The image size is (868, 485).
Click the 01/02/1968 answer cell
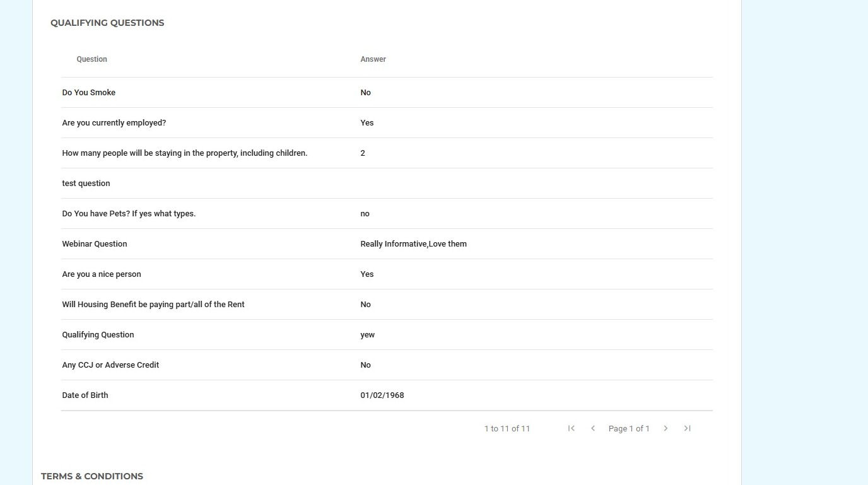382,395
